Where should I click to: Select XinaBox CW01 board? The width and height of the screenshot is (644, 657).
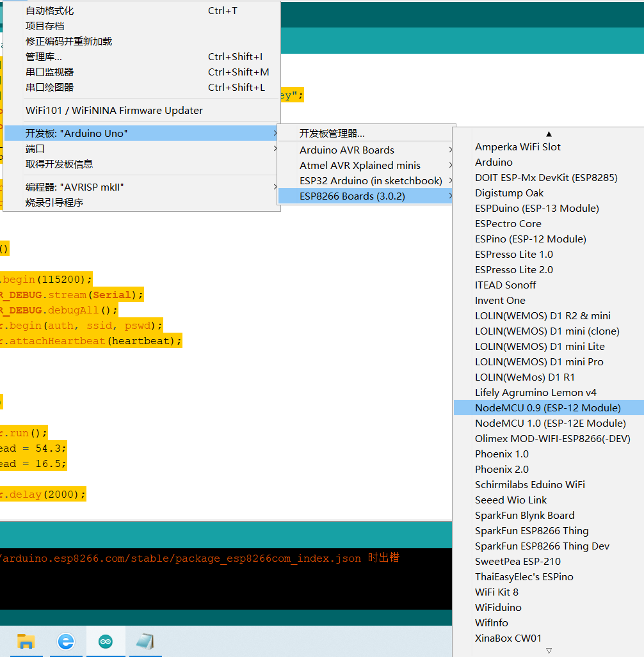point(549,638)
